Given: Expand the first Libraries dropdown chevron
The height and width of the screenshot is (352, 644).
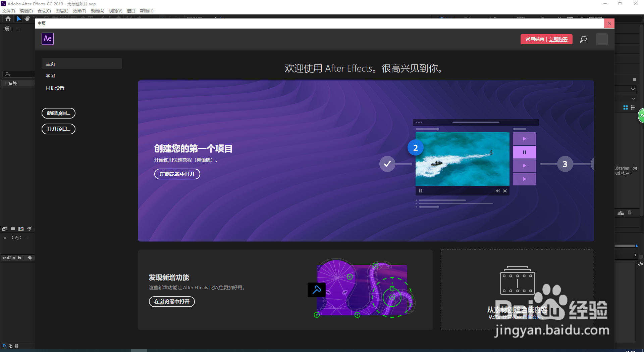Looking at the screenshot, I should [633, 89].
